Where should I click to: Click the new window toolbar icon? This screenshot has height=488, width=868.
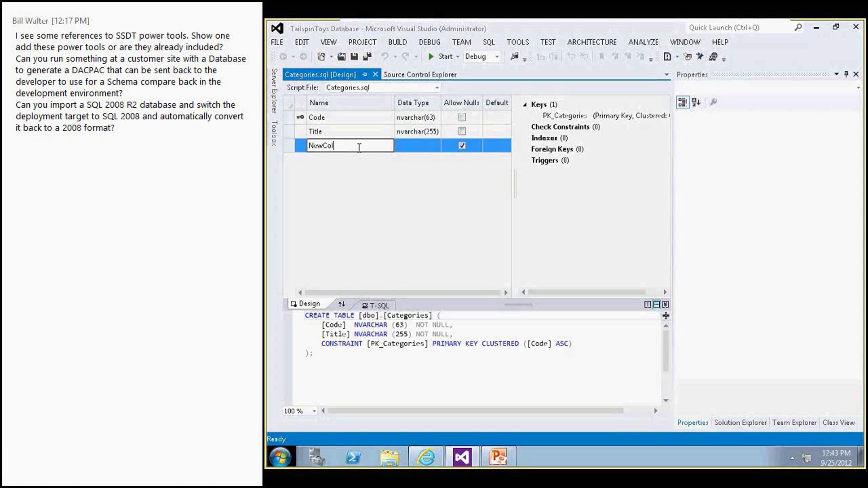pos(688,56)
